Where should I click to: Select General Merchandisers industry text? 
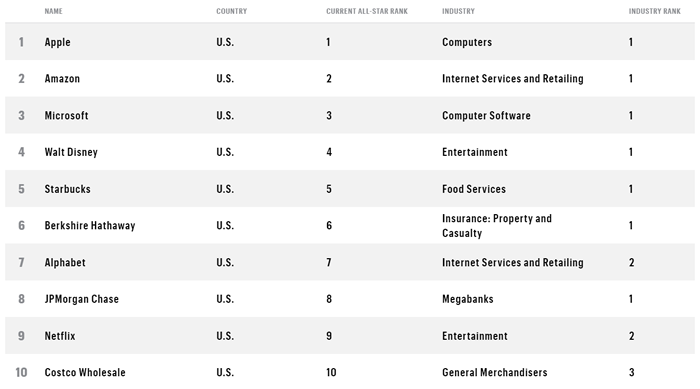(x=495, y=372)
